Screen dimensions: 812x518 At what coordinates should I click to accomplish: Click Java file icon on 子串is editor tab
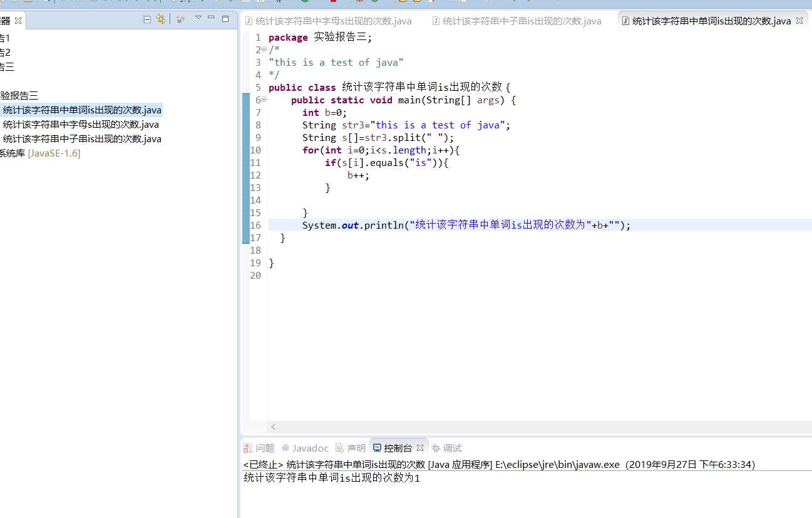tap(436, 21)
